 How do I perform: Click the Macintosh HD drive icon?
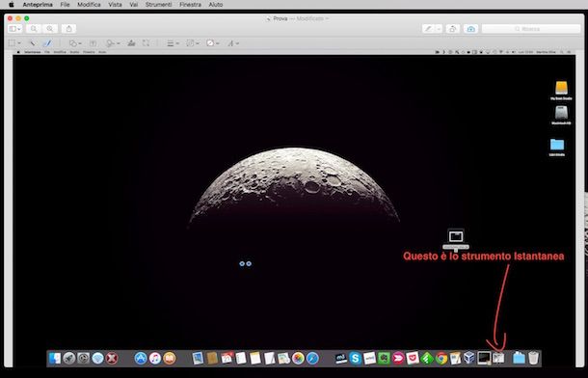(561, 113)
